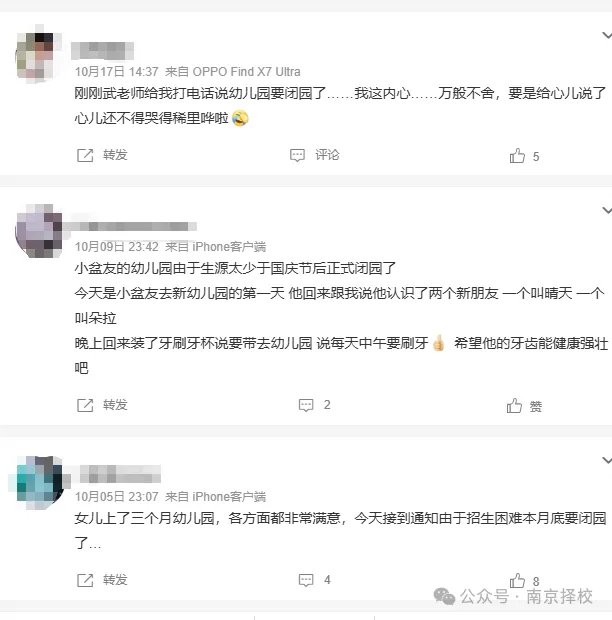Open comments icon showing 4 replies

[306, 580]
